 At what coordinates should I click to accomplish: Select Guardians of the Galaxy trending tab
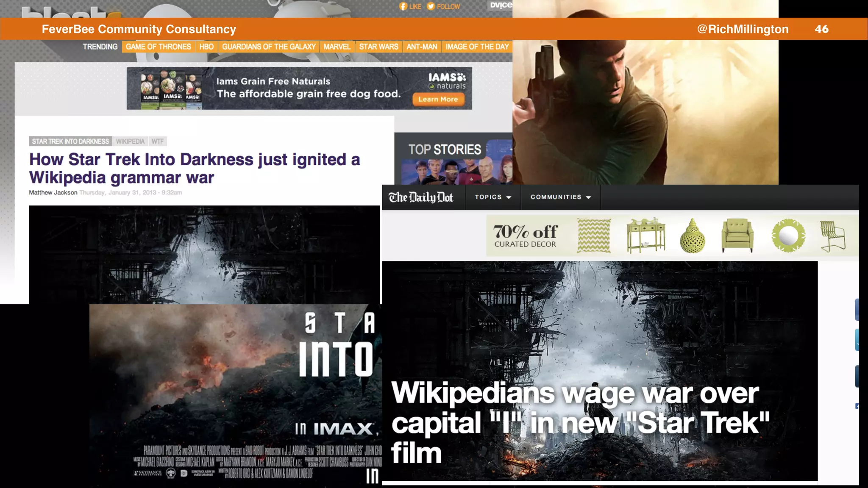tap(269, 47)
